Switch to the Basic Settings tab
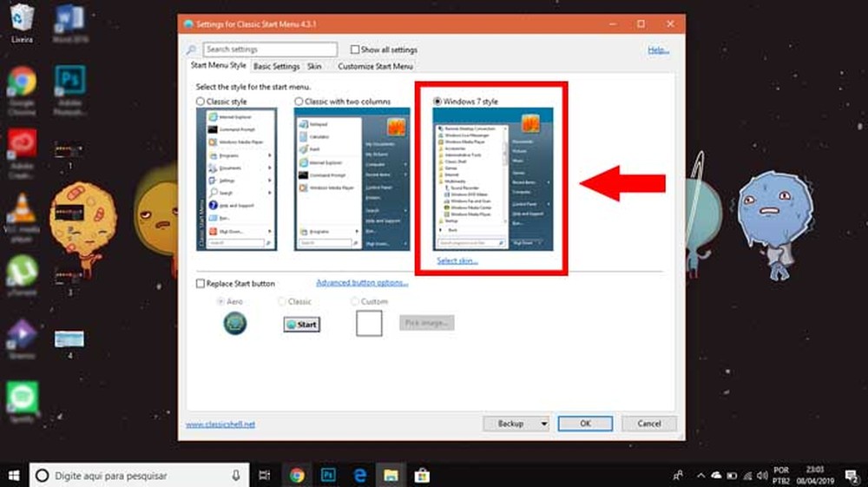The height and width of the screenshot is (487, 868). [276, 66]
